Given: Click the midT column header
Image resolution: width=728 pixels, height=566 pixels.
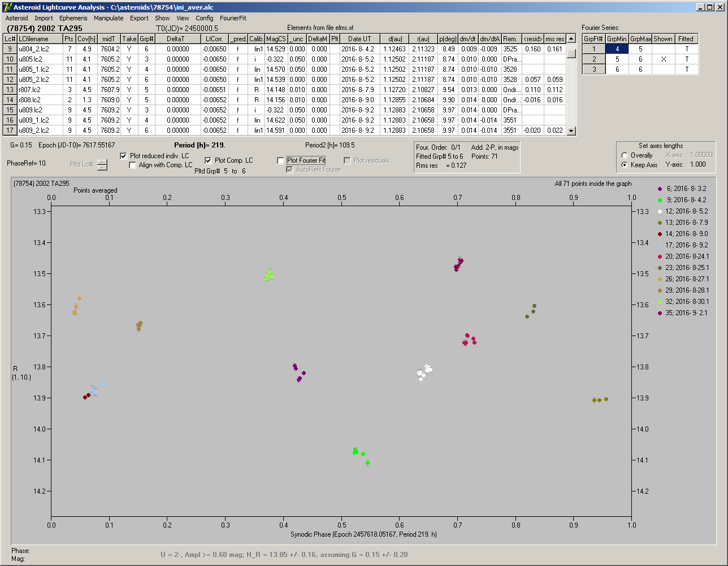Looking at the screenshot, I should (x=109, y=39).
